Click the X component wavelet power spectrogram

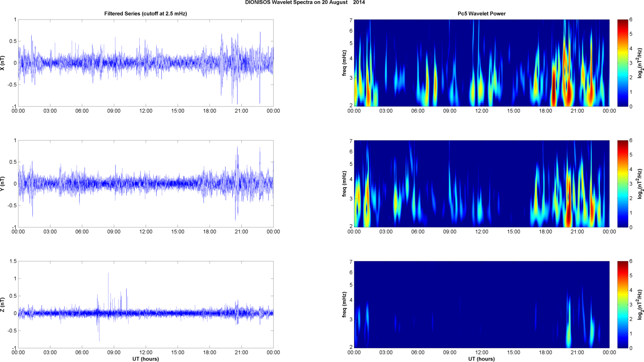[x=481, y=63]
